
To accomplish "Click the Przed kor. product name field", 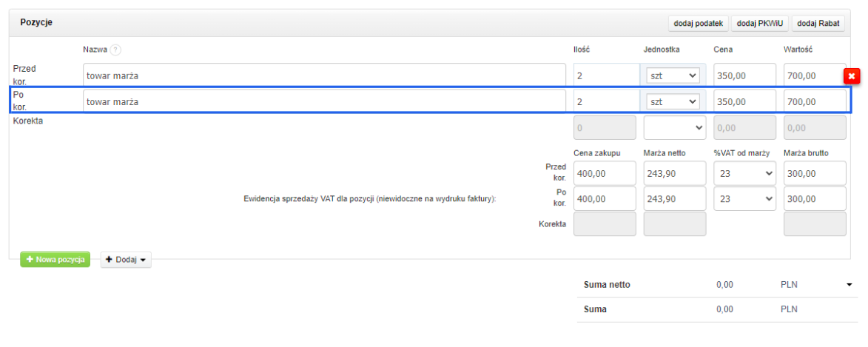I will [324, 75].
